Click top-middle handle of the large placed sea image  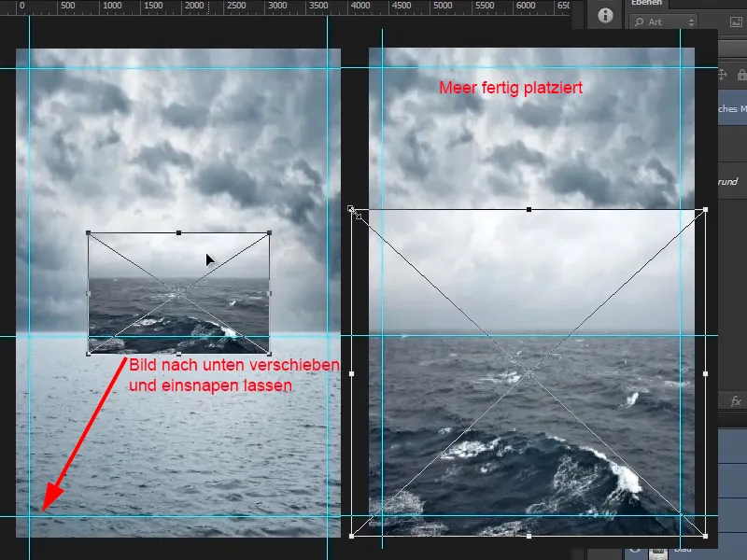[x=529, y=209]
